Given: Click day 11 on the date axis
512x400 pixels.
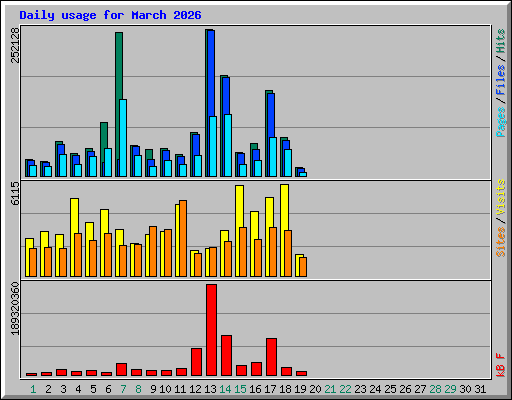Looking at the screenshot, I should (x=180, y=389).
